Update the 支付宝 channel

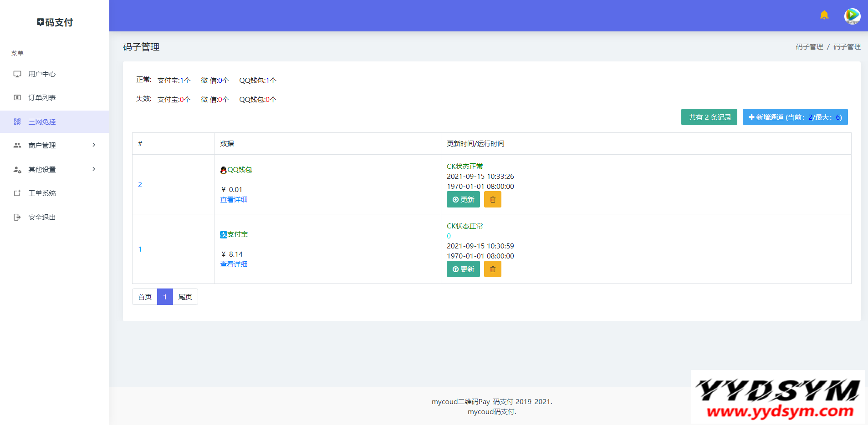pyautogui.click(x=463, y=269)
